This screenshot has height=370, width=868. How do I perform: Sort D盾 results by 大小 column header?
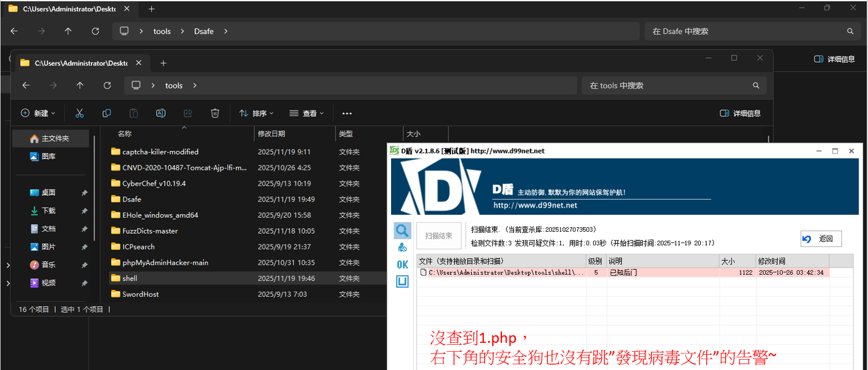point(737,261)
